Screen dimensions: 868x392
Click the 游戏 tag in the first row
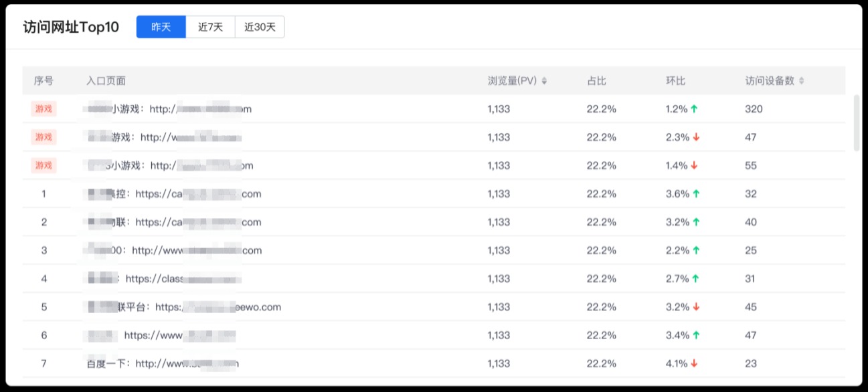click(x=44, y=109)
